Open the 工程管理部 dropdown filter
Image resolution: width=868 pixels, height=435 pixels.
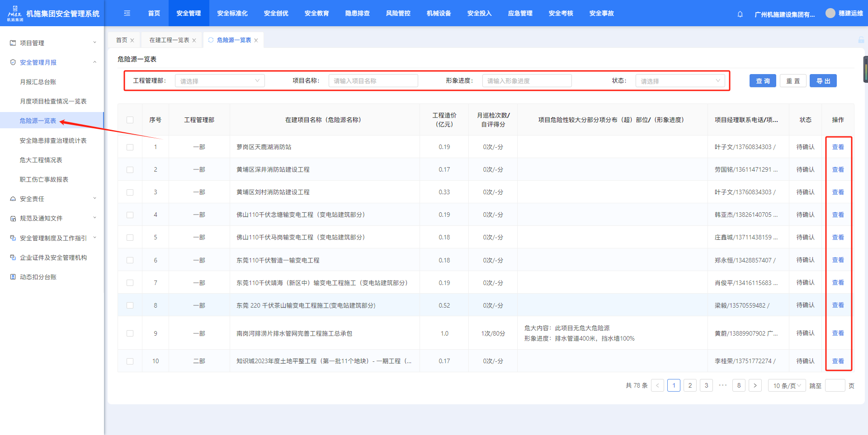pyautogui.click(x=220, y=81)
